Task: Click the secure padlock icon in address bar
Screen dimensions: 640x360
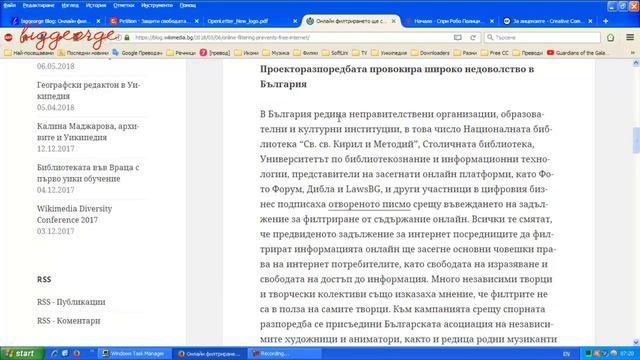Action: coord(127,38)
